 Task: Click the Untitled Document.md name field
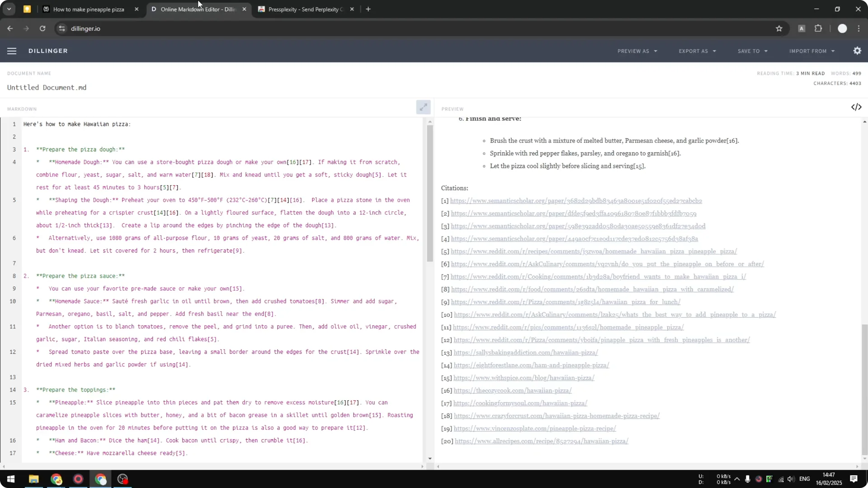[47, 87]
